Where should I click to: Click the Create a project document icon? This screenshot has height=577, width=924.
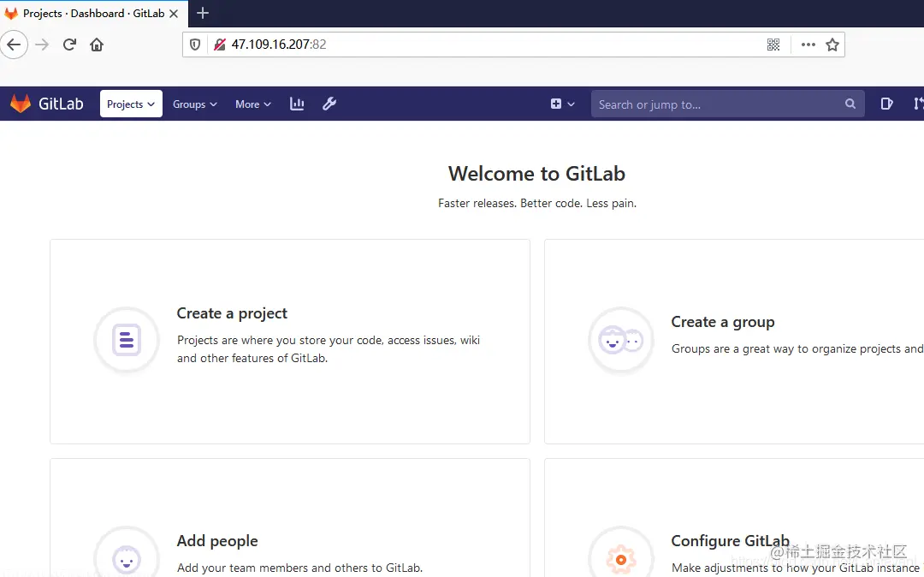pos(127,340)
